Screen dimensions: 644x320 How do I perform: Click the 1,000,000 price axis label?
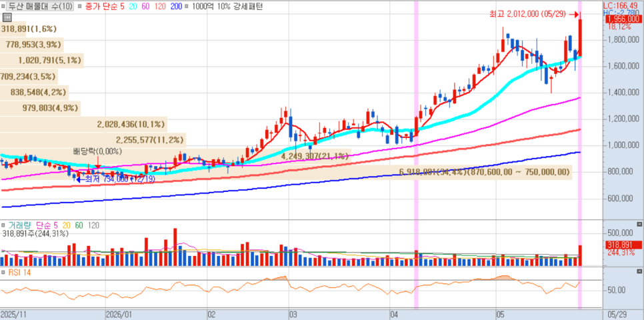pyautogui.click(x=623, y=145)
